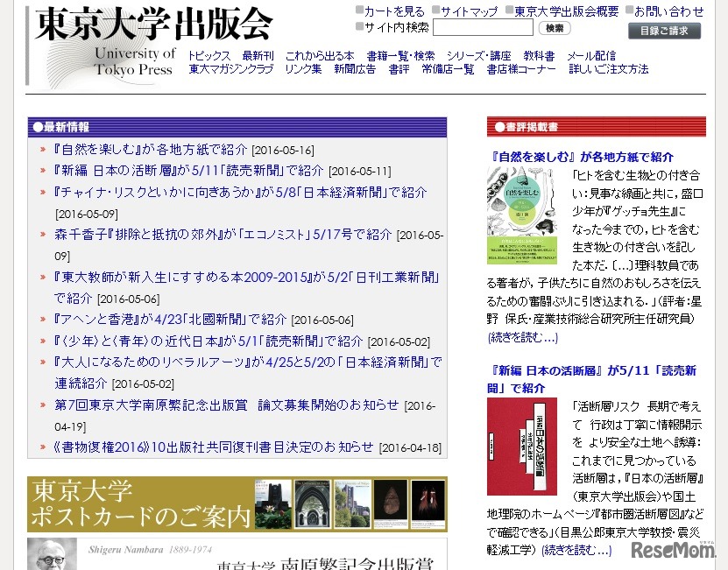View the shopping cart via カートを見る
This screenshot has height=570, width=728.
pyautogui.click(x=387, y=11)
